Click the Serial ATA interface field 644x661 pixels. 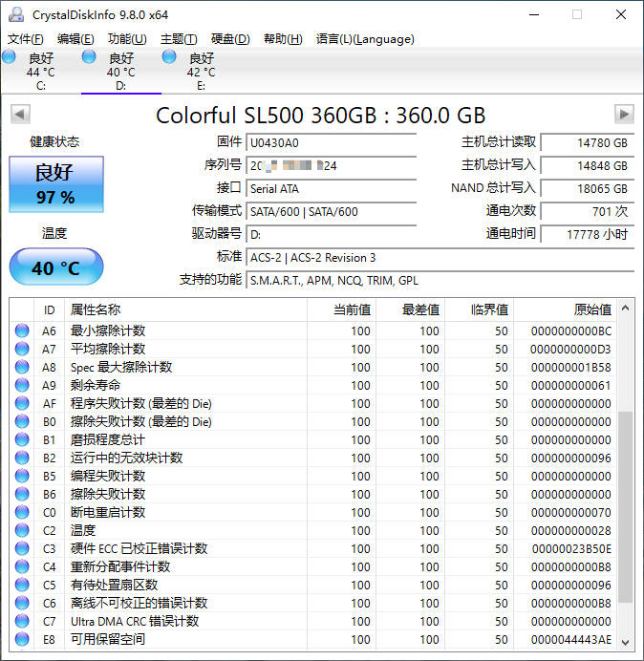tap(331, 188)
